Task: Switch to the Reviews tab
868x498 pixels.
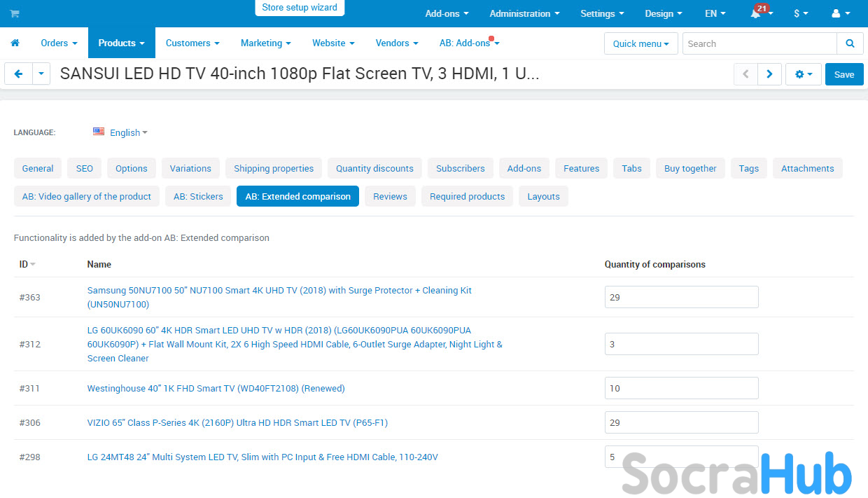Action: pyautogui.click(x=391, y=196)
